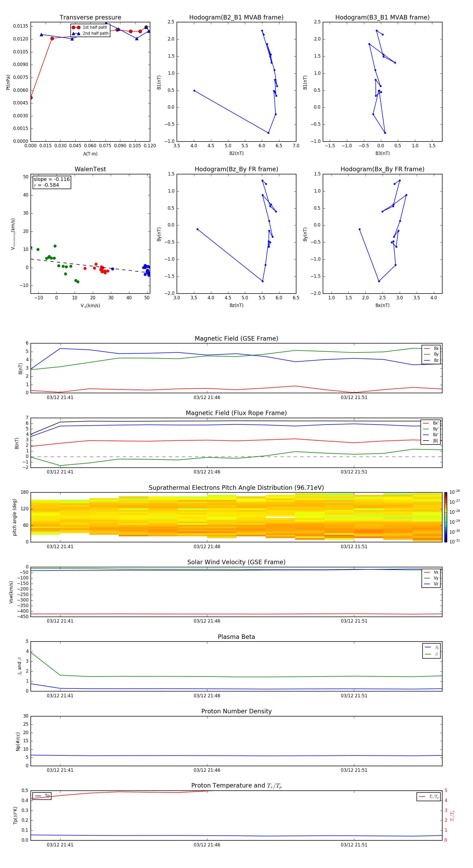
Task: Click the pitch angle color scale bar
Action: pyautogui.click(x=446, y=517)
